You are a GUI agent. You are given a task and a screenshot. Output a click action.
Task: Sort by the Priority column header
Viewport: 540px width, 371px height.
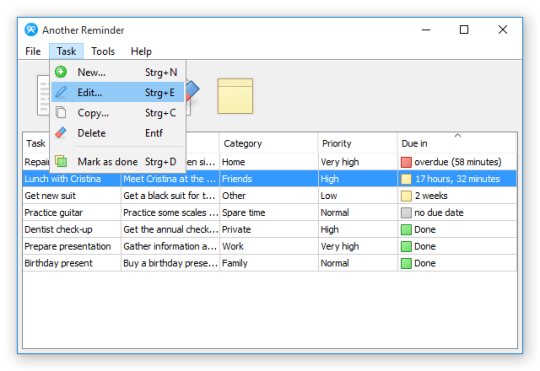(x=357, y=143)
